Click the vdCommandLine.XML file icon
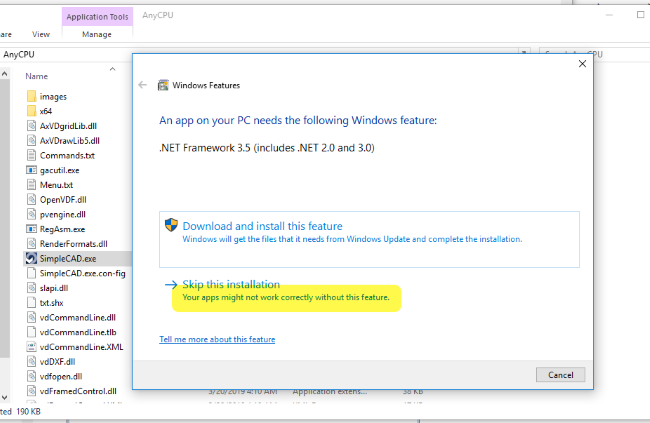The height and width of the screenshot is (423, 650). point(31,346)
